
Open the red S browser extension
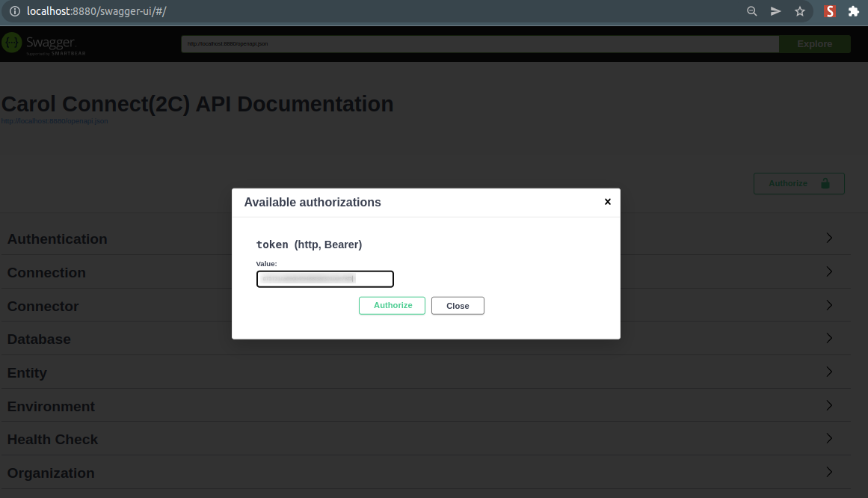(x=829, y=11)
